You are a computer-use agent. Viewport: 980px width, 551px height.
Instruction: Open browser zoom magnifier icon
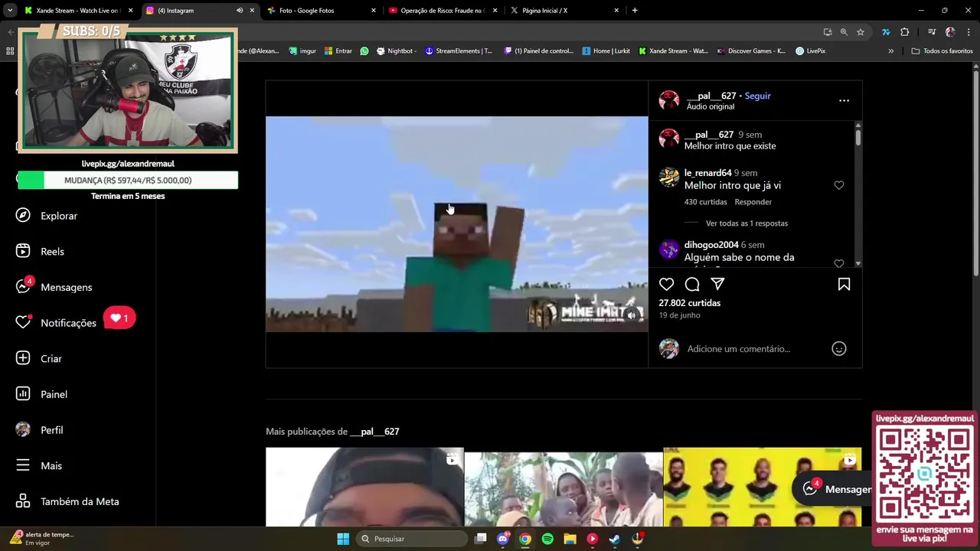click(x=844, y=32)
